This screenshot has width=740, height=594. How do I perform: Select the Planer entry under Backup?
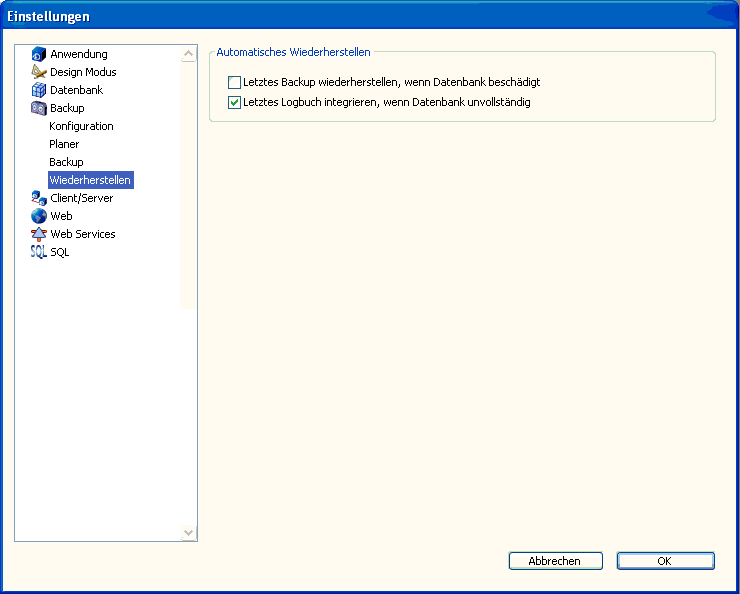point(64,144)
